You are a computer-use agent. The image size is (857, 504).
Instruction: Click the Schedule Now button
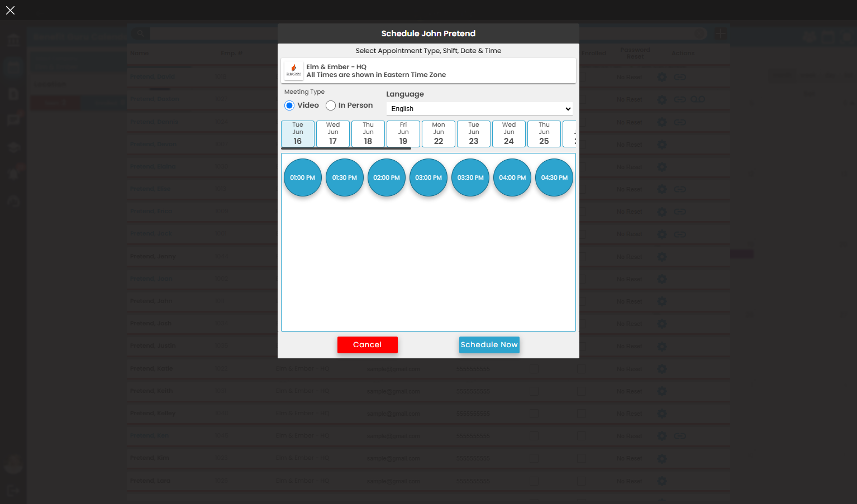tap(489, 345)
